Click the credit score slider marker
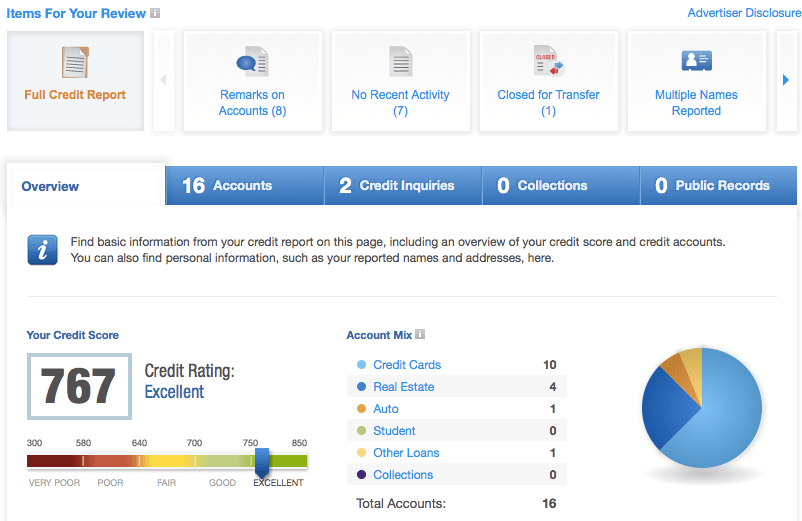The height and width of the screenshot is (521, 802). pos(262,462)
